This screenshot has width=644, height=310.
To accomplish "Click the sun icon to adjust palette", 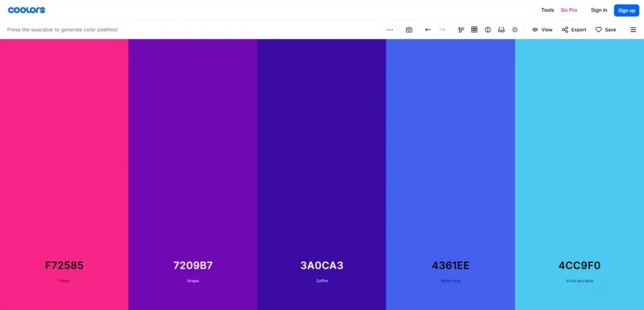I will pyautogui.click(x=515, y=30).
